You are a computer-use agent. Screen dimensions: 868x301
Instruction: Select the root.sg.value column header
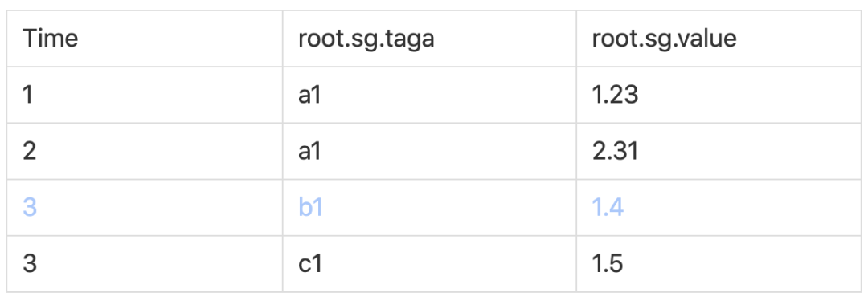[x=719, y=39]
